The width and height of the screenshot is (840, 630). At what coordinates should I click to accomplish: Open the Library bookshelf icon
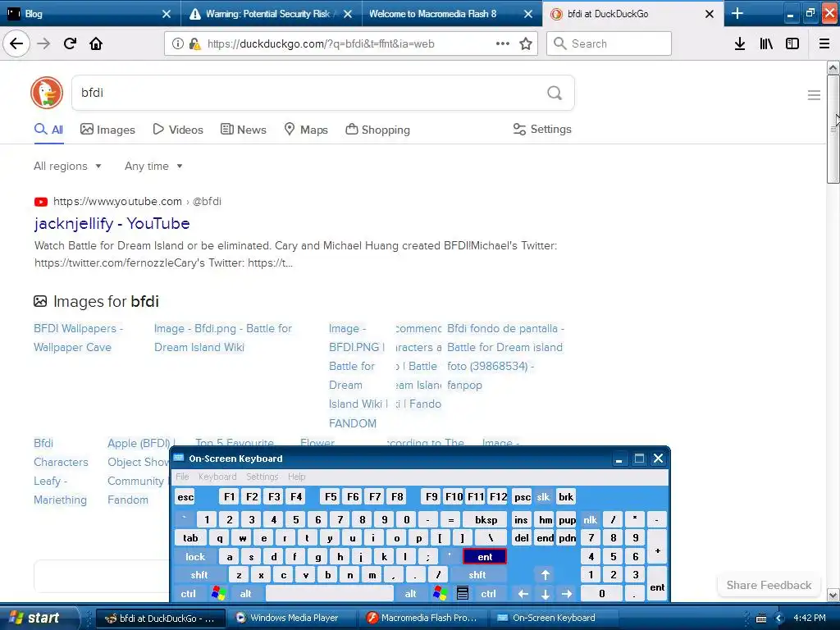pyautogui.click(x=766, y=44)
